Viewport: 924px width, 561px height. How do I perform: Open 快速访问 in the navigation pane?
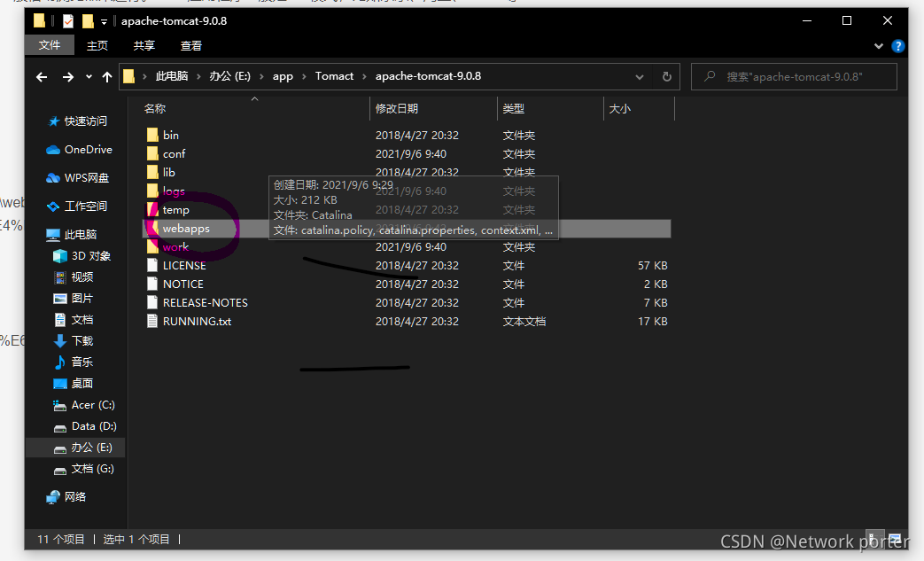pyautogui.click(x=85, y=121)
